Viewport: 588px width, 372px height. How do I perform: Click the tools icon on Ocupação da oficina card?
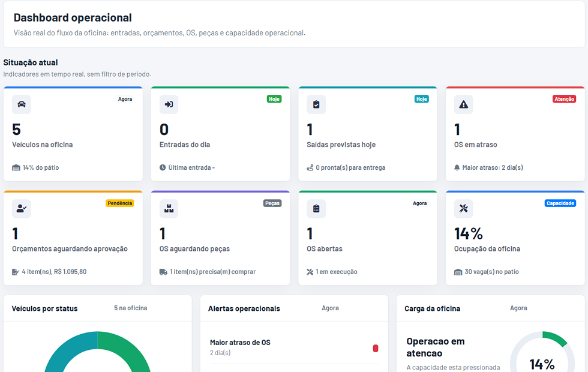point(463,209)
